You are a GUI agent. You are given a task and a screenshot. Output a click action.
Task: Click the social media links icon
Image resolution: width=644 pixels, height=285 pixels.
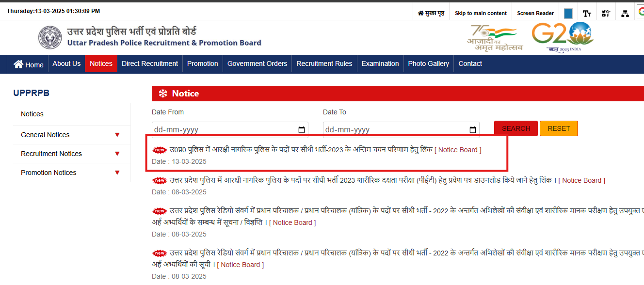606,12
